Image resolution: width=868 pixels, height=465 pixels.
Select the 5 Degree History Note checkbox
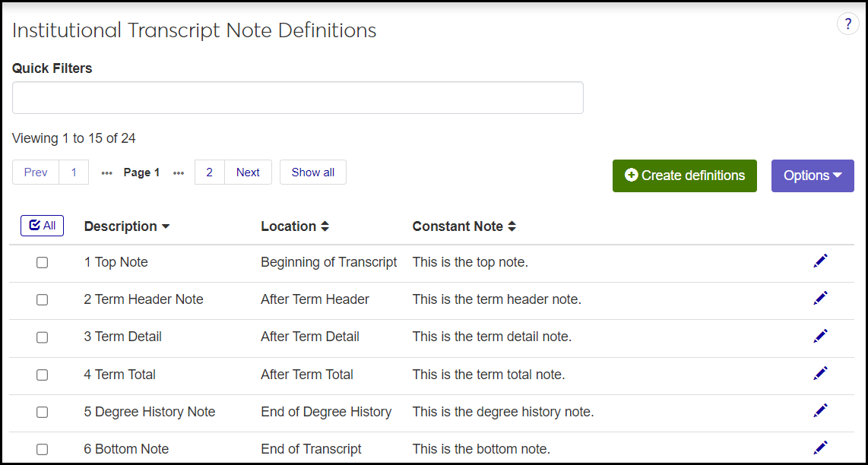coord(43,412)
